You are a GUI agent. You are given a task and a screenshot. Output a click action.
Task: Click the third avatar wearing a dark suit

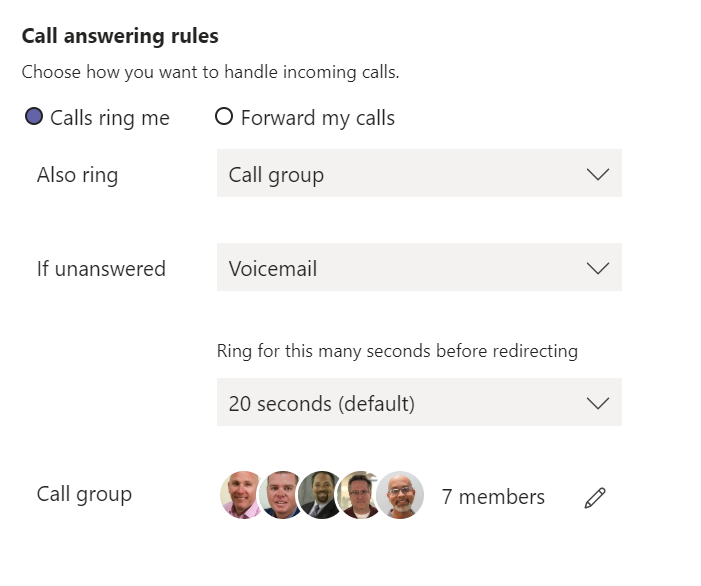tap(319, 495)
